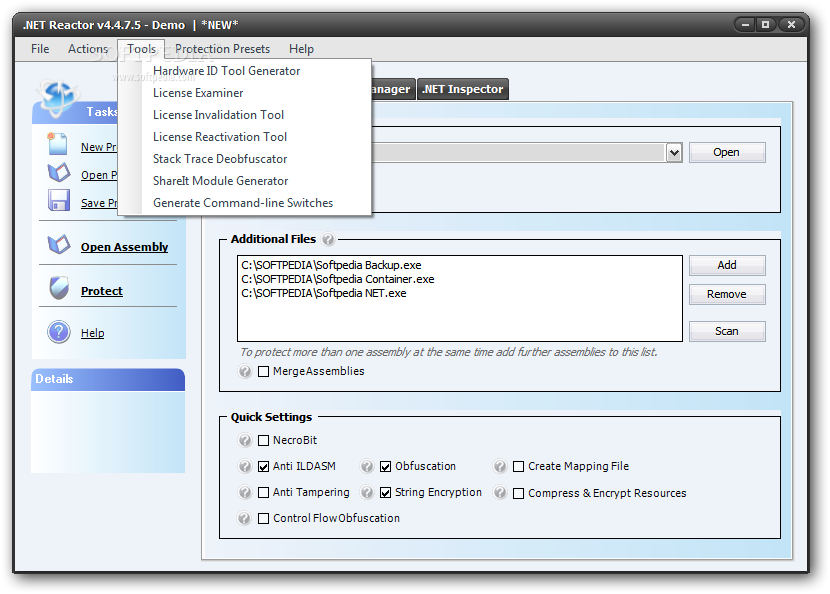
Task: Select ShareIt Module Generator
Action: [245, 181]
